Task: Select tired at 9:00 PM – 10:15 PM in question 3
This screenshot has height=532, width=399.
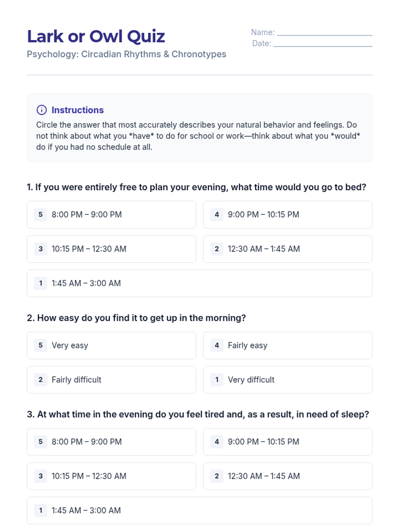Action: pyautogui.click(x=288, y=442)
